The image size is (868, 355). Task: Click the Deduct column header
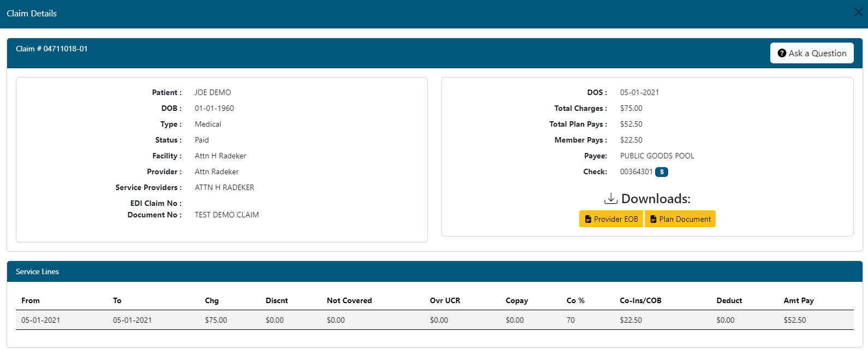(x=729, y=300)
